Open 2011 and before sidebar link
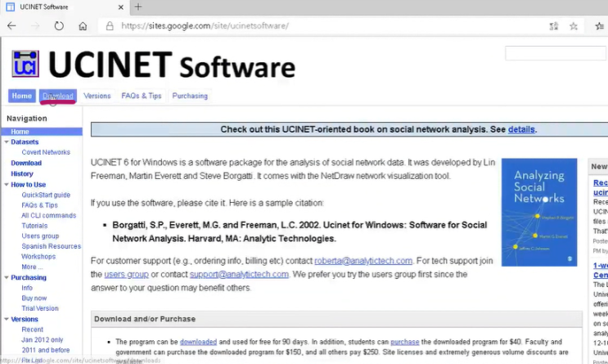 coord(46,350)
